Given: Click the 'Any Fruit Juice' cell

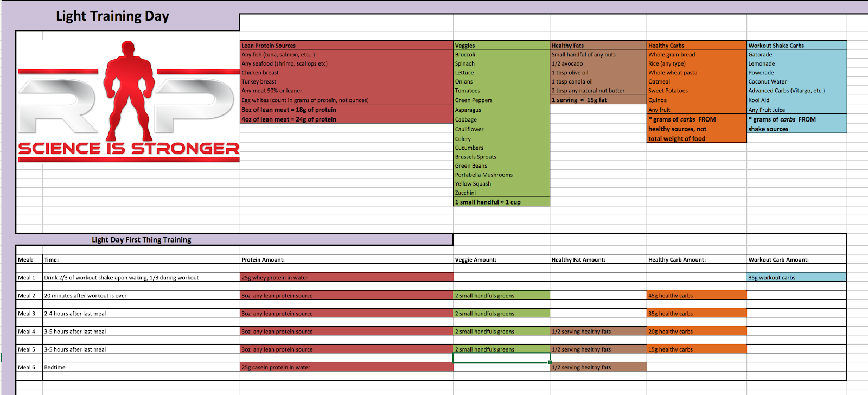Looking at the screenshot, I should (x=797, y=110).
